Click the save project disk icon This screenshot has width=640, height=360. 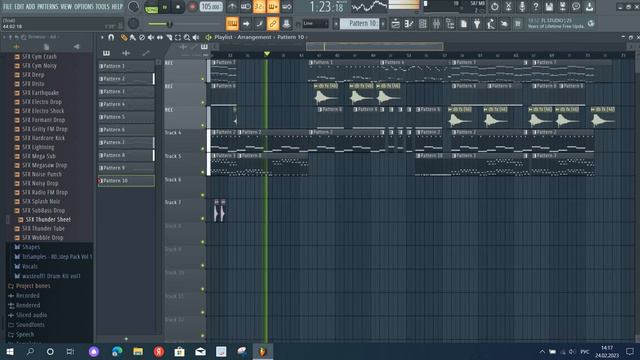tap(549, 7)
